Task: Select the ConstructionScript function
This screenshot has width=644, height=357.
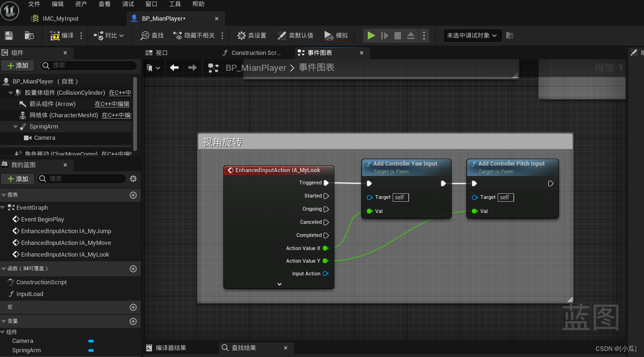Action: (x=42, y=282)
